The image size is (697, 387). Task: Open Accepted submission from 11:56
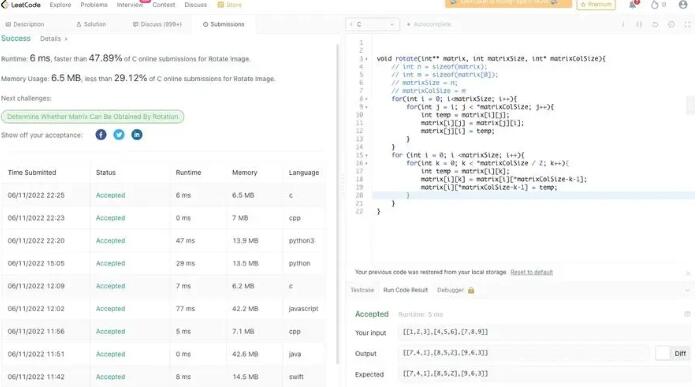coord(110,331)
